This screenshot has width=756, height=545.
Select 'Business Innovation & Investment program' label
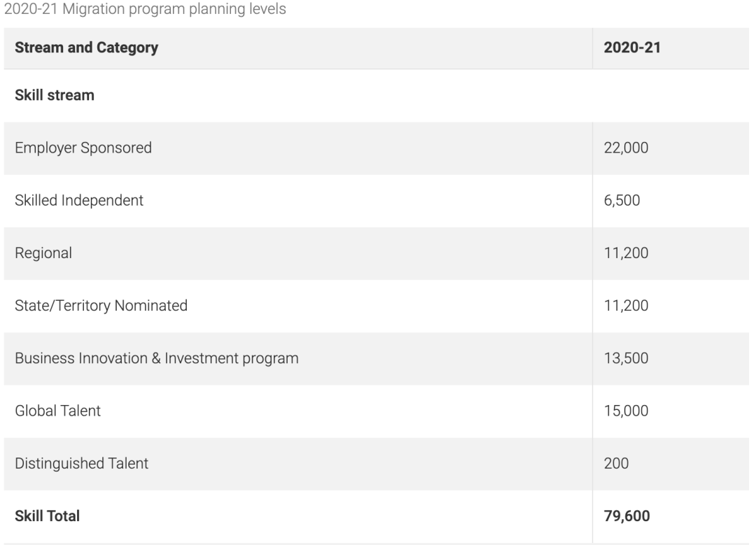(157, 358)
